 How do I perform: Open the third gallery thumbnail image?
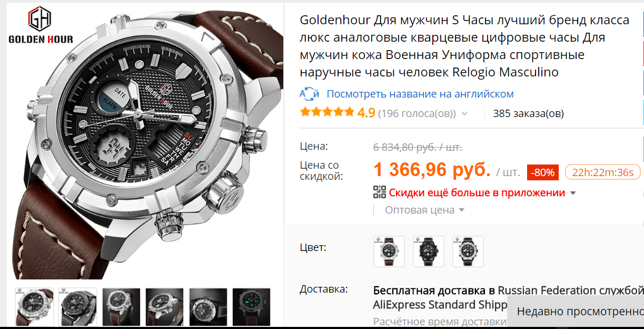121,307
